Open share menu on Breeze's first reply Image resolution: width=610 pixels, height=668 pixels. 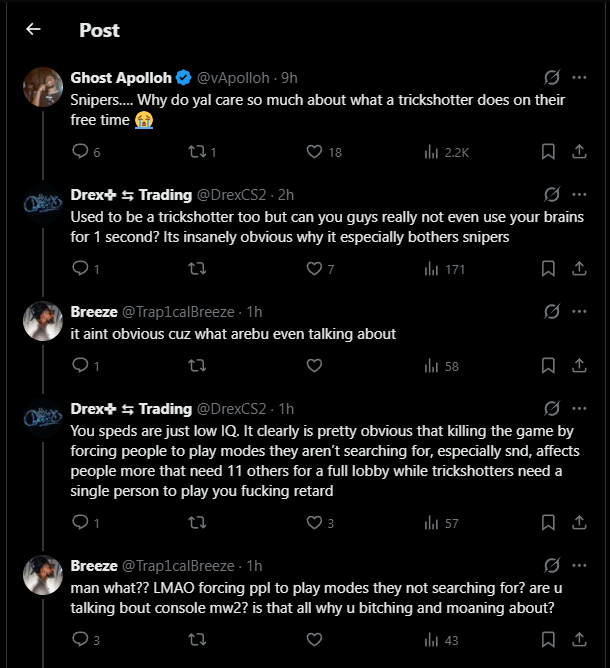click(x=579, y=366)
